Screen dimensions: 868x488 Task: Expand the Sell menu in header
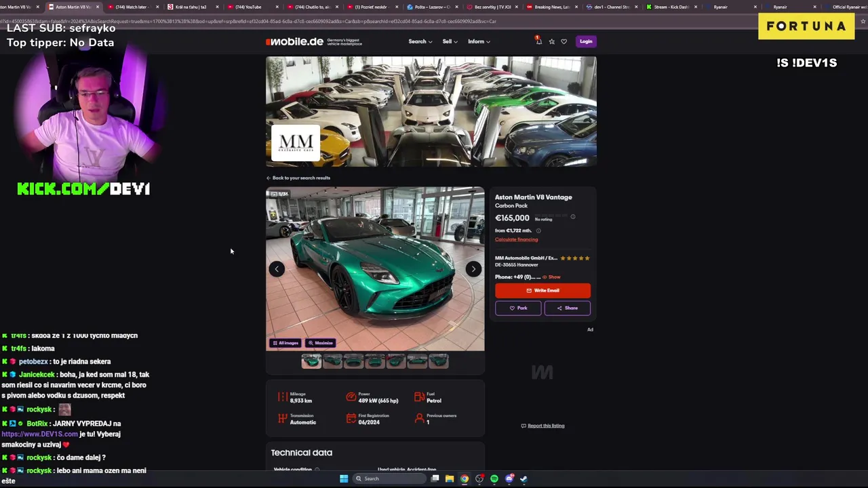(x=450, y=41)
